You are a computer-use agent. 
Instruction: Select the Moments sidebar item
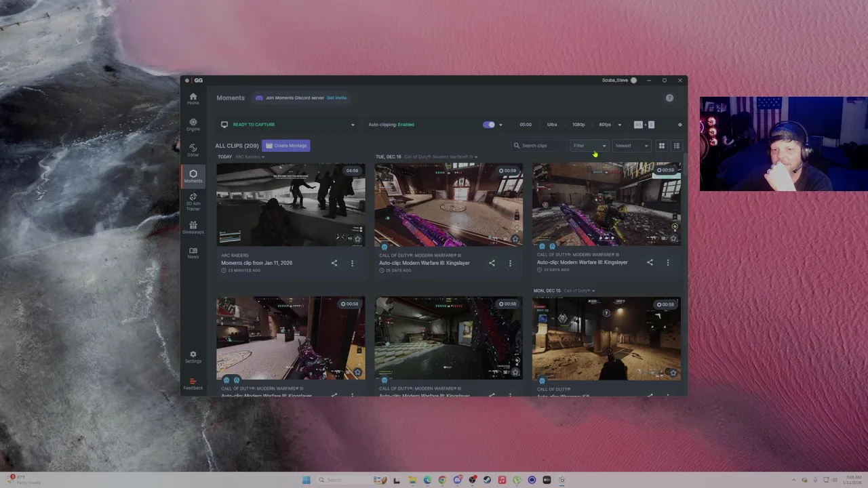click(x=193, y=176)
